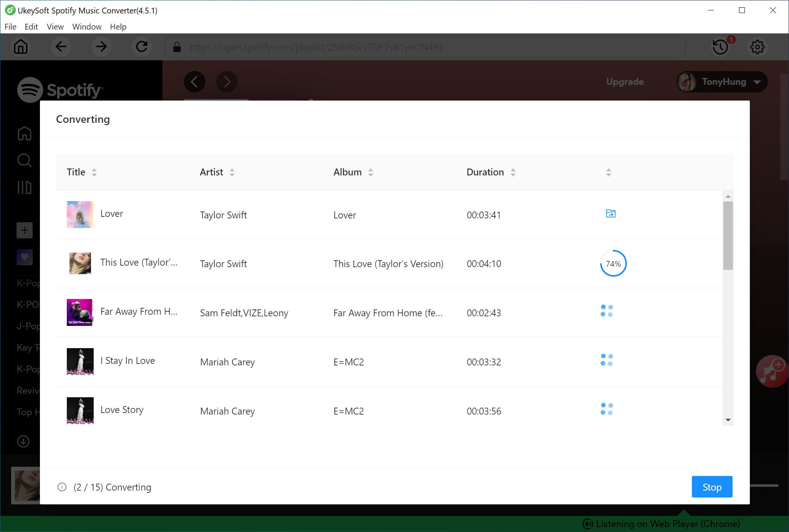
Task: Open the File menu
Action: click(x=10, y=27)
